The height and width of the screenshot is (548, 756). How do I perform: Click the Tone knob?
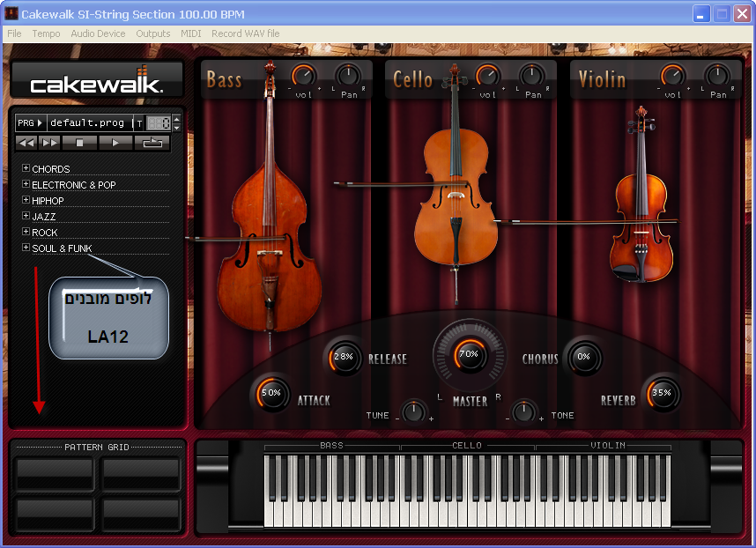[x=524, y=411]
